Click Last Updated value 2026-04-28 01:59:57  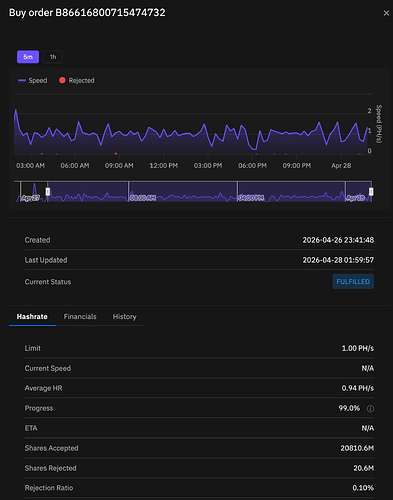pyautogui.click(x=338, y=260)
